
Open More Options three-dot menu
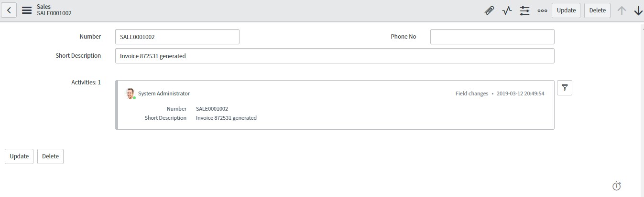542,10
